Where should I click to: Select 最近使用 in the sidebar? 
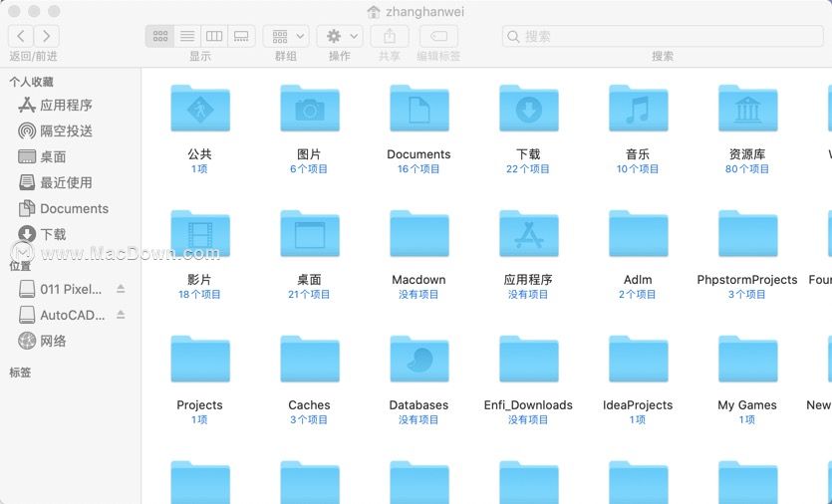[56, 182]
